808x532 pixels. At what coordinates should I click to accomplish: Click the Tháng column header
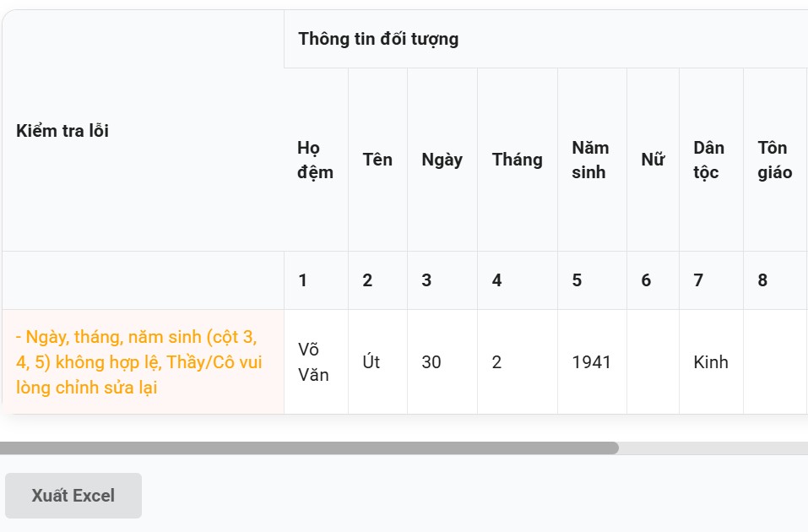(517, 160)
